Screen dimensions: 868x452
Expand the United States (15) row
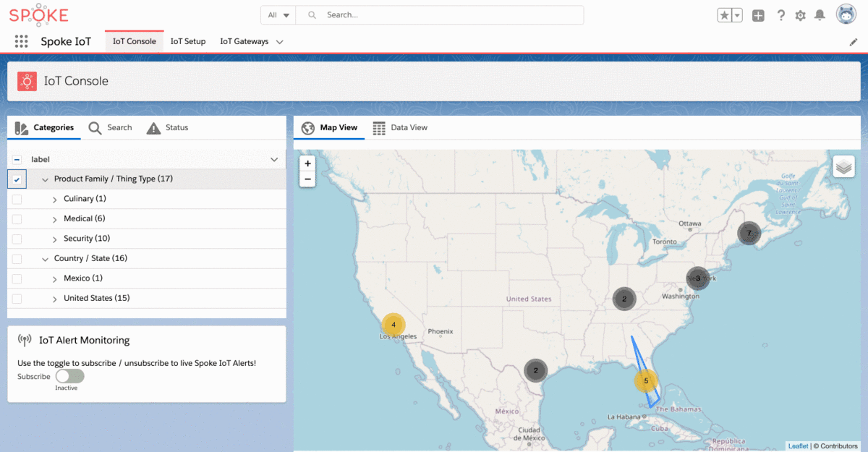tap(55, 299)
